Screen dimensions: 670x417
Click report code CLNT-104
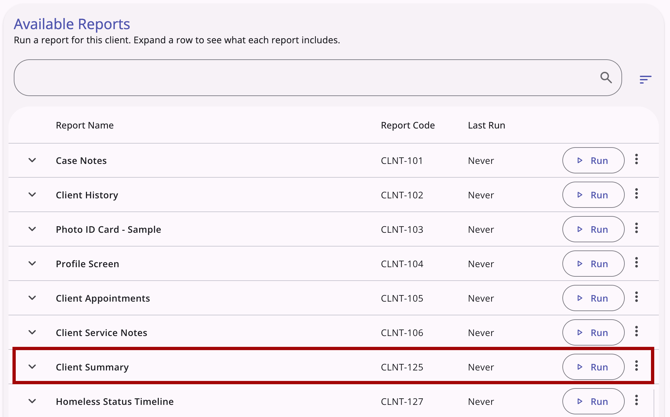(402, 264)
